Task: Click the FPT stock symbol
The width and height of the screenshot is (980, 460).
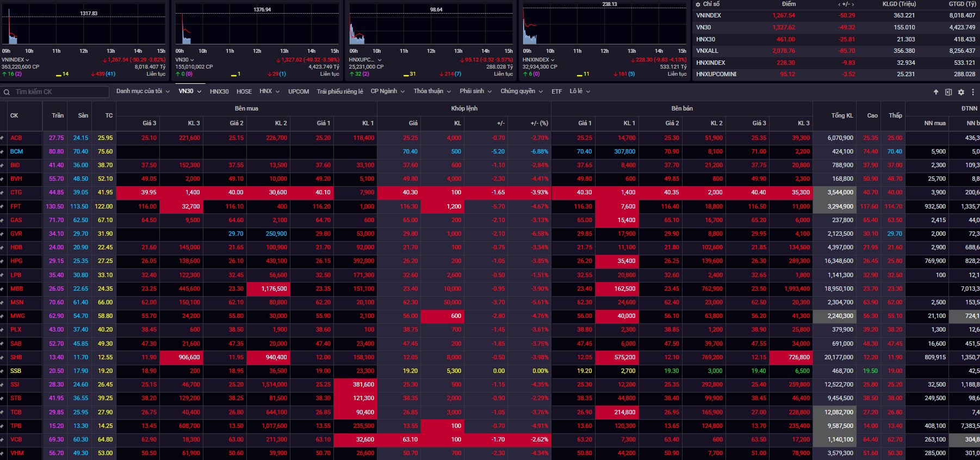Action: tap(16, 206)
